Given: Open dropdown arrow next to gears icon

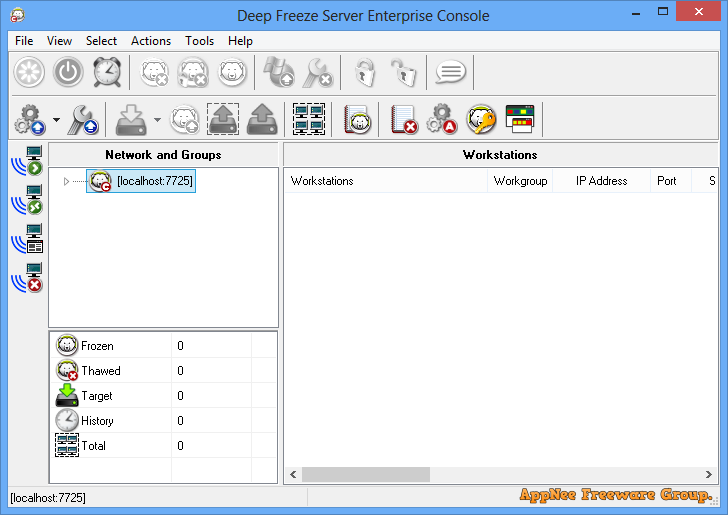Looking at the screenshot, I should 57,120.
